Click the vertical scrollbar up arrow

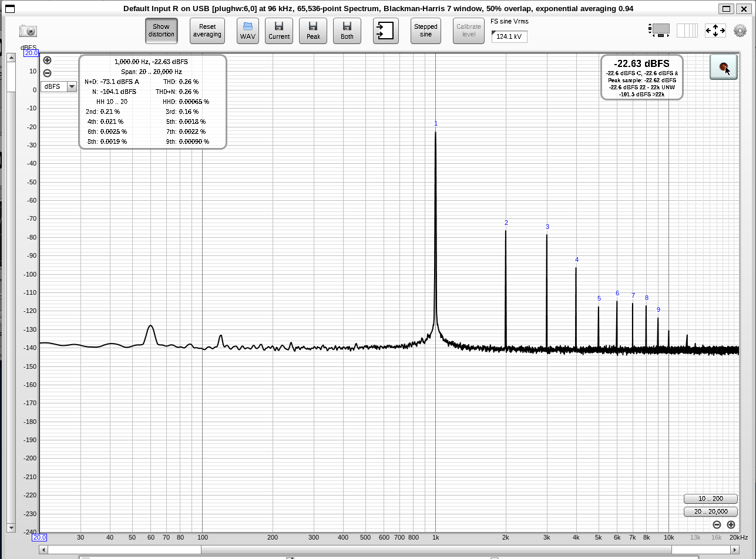coord(11,58)
